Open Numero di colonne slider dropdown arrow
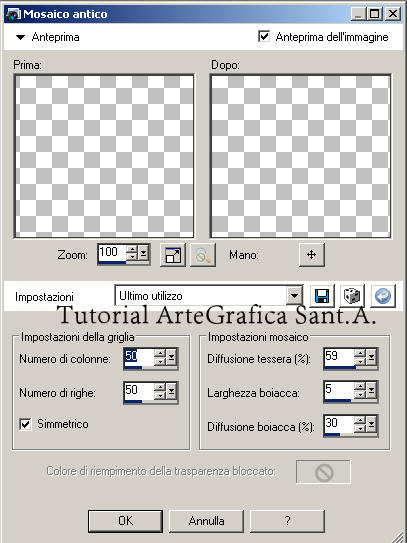Viewport: 407px width, 543px height. (171, 358)
